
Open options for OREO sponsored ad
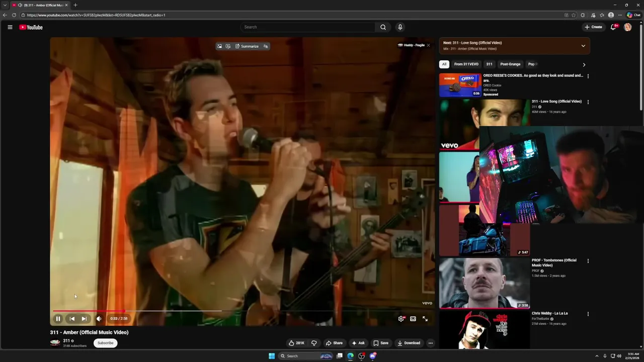pos(588,76)
